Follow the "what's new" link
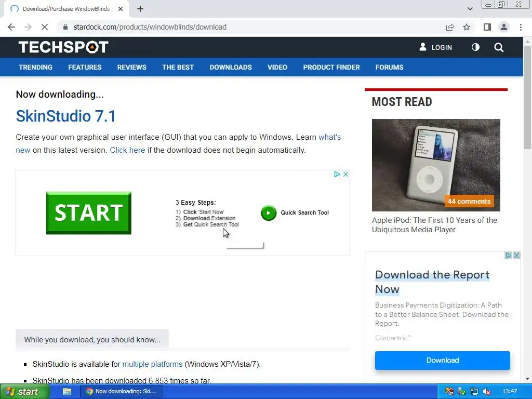Screen dimensions: 532x399 [329, 137]
